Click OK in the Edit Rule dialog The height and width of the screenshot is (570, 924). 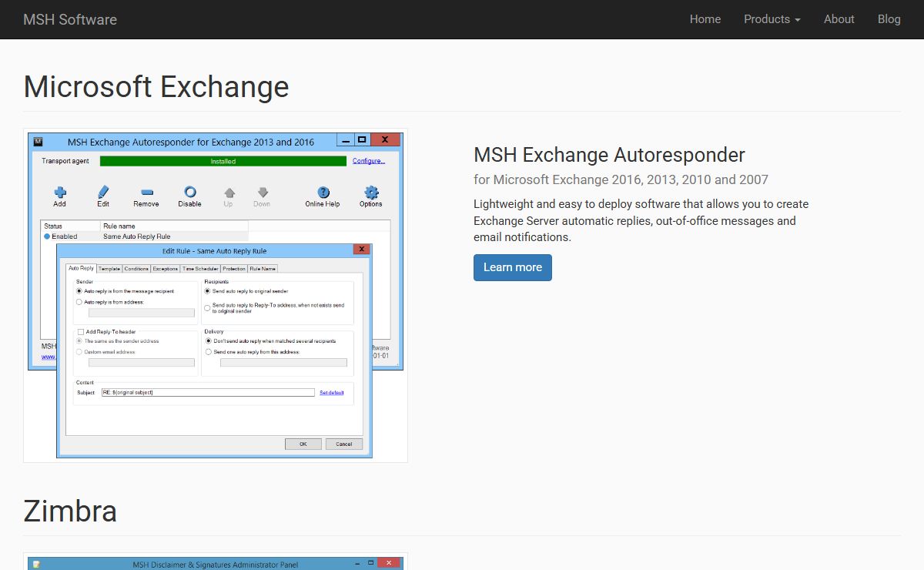303,444
